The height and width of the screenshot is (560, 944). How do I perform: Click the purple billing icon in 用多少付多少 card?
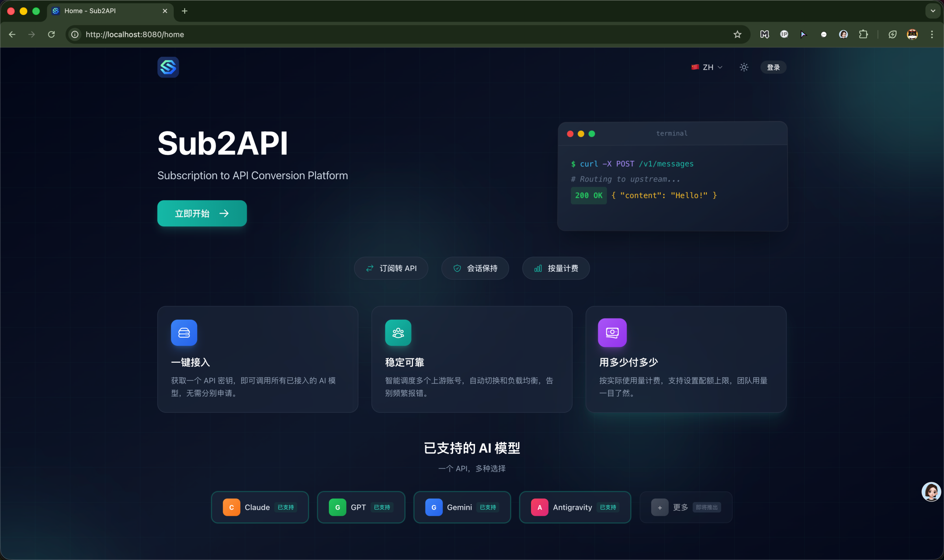612,333
